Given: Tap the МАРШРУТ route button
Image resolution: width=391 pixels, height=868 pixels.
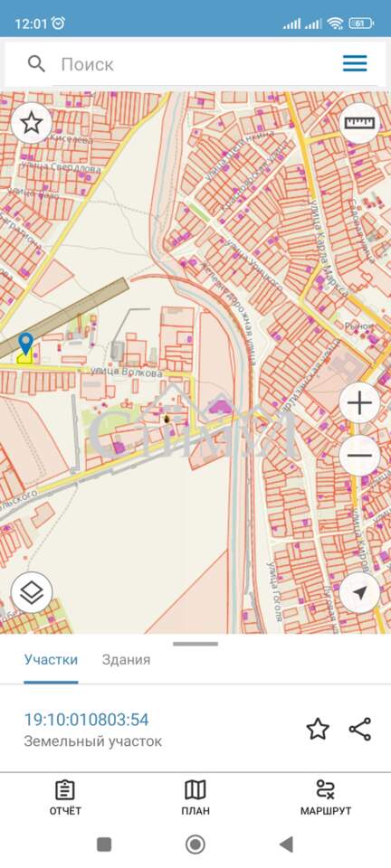Looking at the screenshot, I should tap(326, 797).
